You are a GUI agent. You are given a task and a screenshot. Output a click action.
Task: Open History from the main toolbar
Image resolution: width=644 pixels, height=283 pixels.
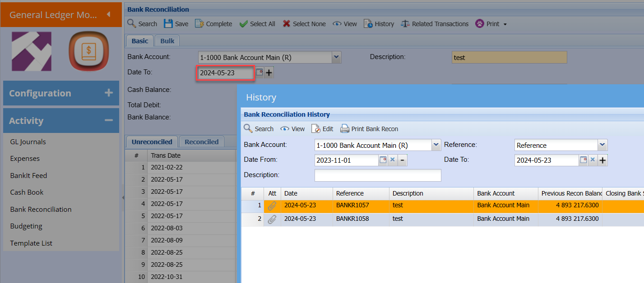[368, 24]
